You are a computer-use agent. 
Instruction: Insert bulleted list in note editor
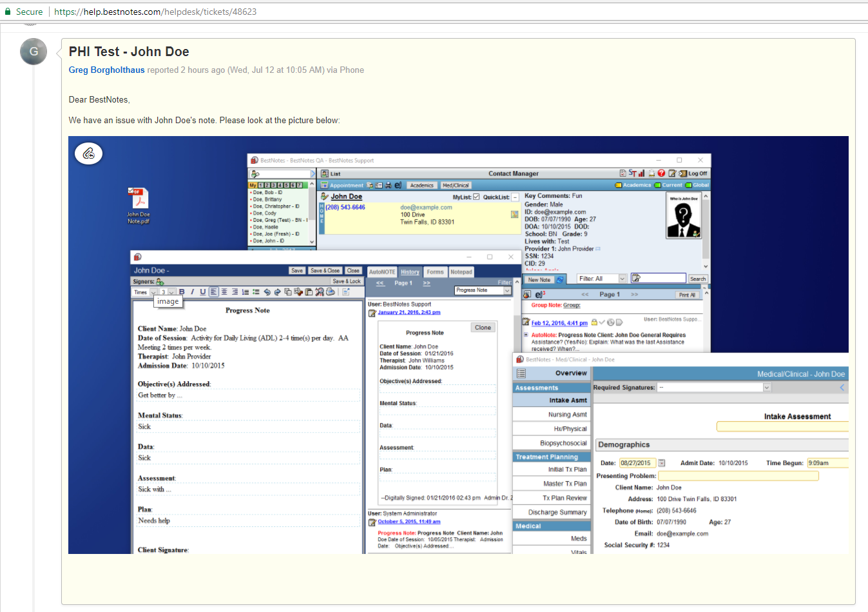[x=256, y=292]
